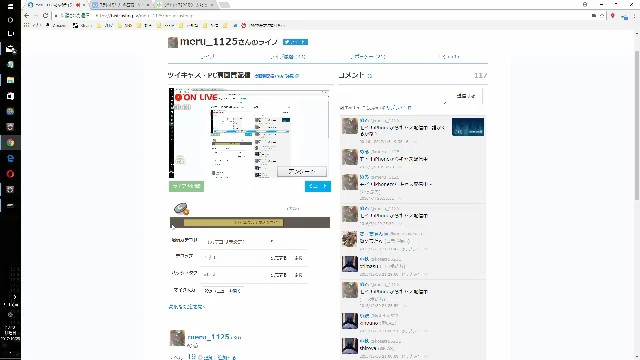Click the thumbnail image in the first comment
This screenshot has height=360, width=640.
[468, 127]
